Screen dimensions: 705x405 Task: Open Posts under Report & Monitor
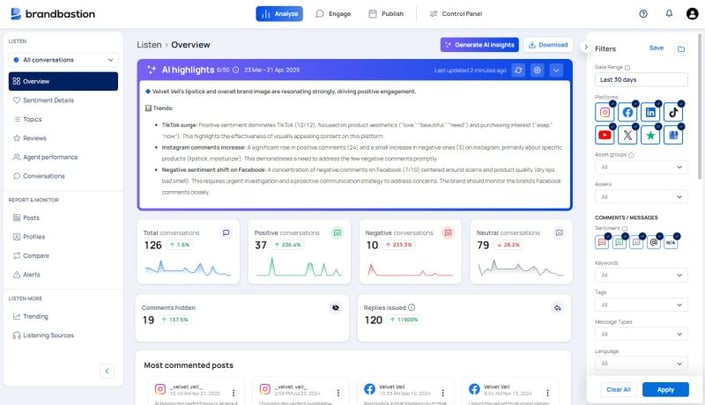click(x=26, y=218)
